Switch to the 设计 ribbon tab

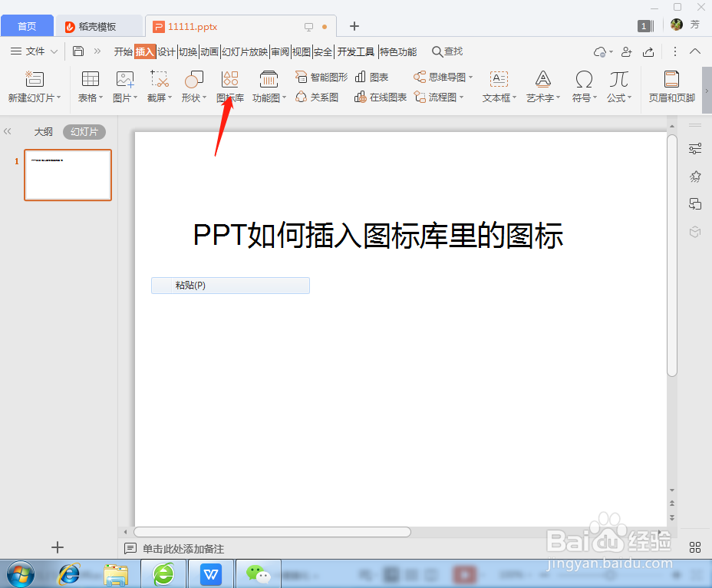(x=166, y=51)
